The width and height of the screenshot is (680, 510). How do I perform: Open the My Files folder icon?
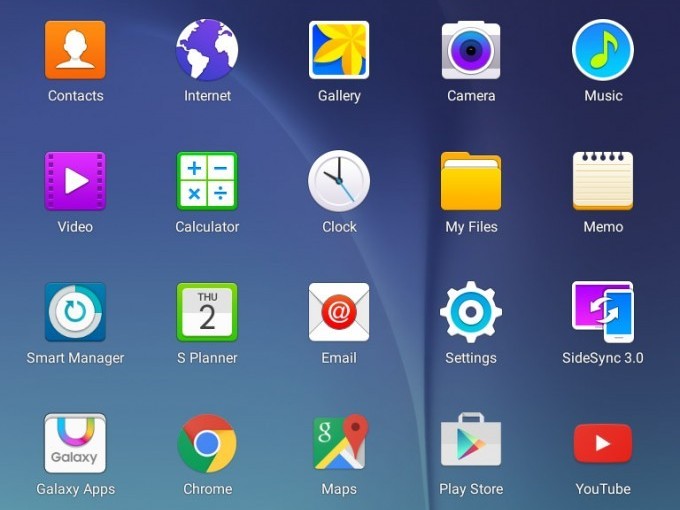coord(471,181)
